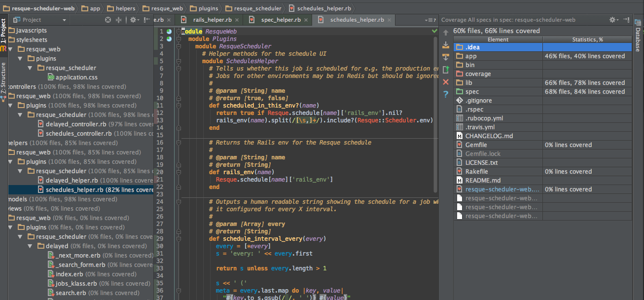The width and height of the screenshot is (644, 300).
Task: Select the app row in coverage table
Action: point(542,56)
